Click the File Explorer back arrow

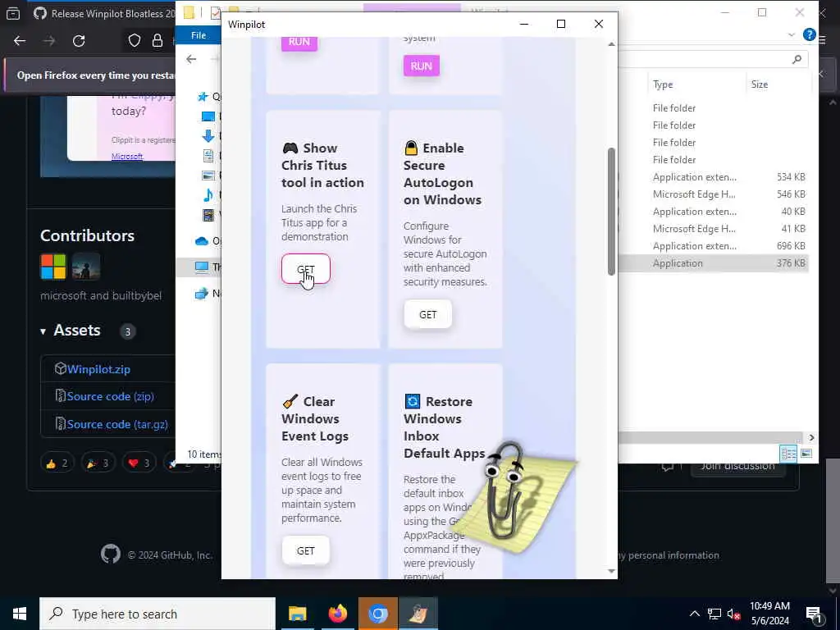point(191,59)
